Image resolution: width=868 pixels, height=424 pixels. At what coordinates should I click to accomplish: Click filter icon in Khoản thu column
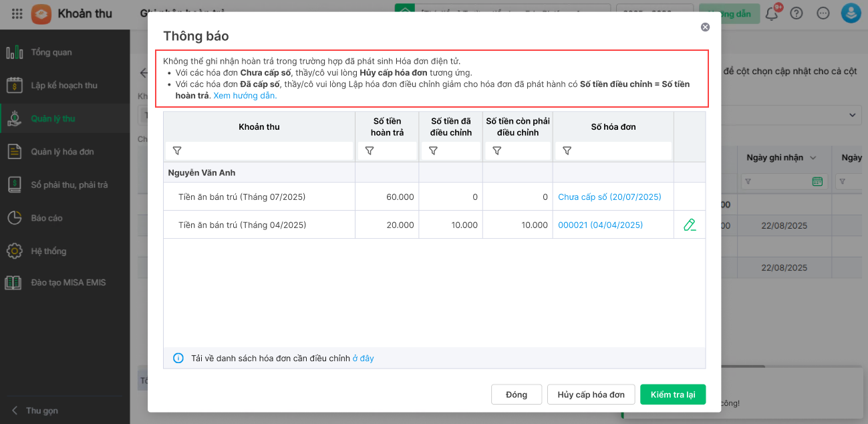click(177, 151)
